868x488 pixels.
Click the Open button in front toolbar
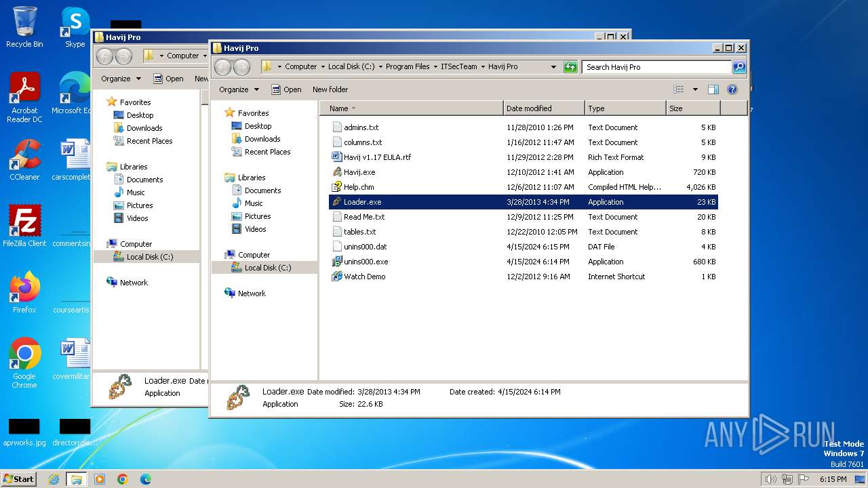286,89
